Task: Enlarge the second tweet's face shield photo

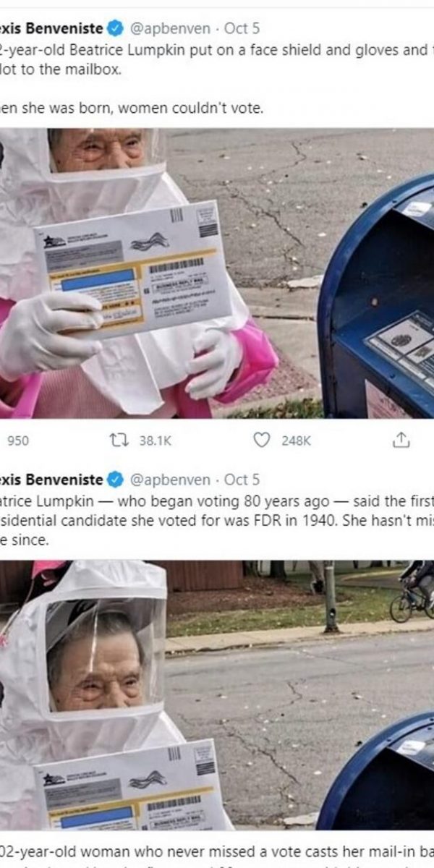Action: tap(217, 695)
